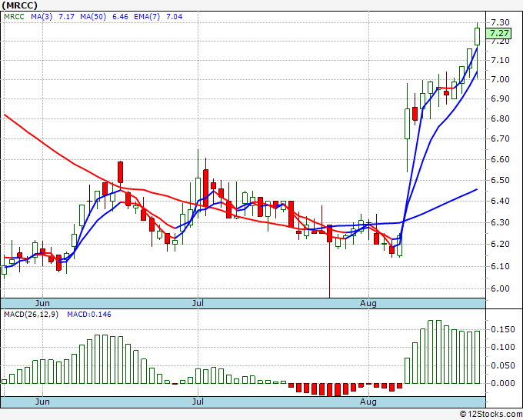
Task: Click the 6.00 price axis label
Action: coord(501,288)
